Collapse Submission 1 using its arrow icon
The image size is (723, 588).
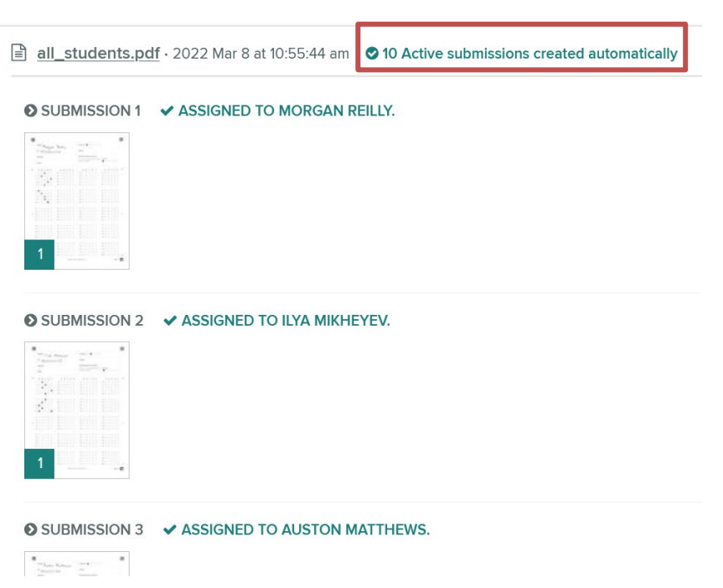(x=30, y=111)
